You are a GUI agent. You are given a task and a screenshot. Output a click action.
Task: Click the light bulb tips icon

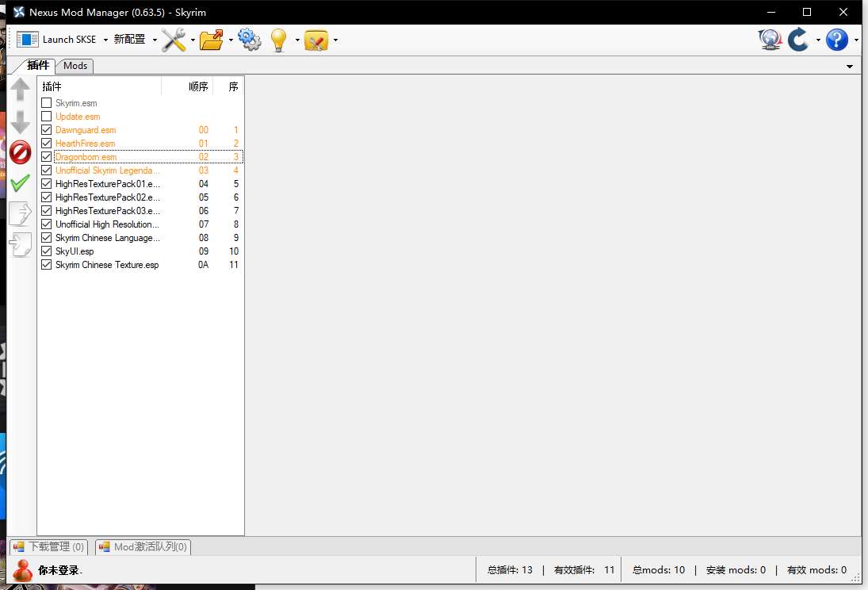(x=278, y=40)
